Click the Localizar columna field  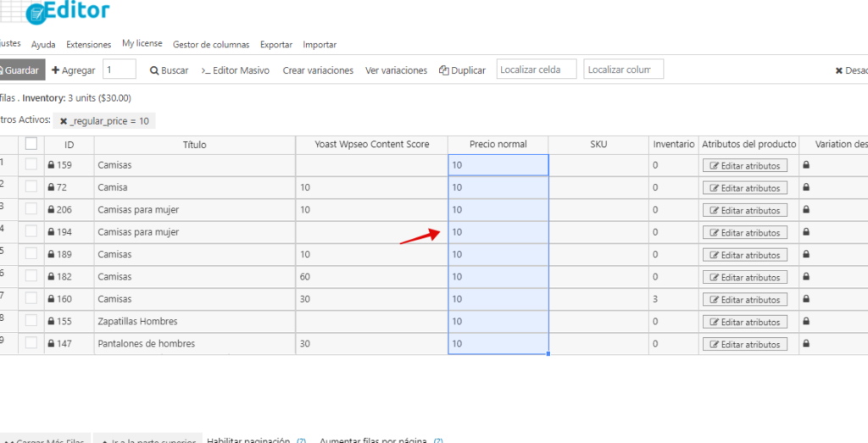coord(623,69)
